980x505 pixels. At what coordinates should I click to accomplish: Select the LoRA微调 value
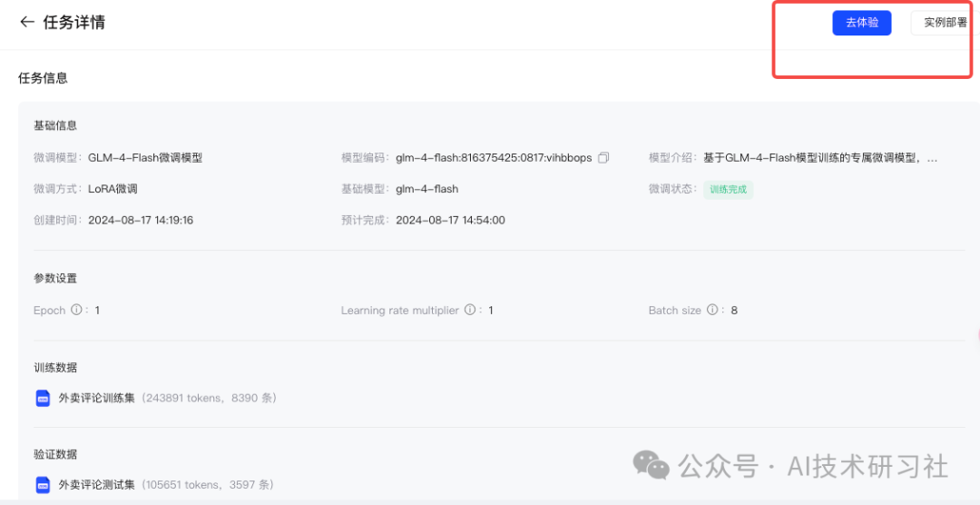[x=113, y=189]
